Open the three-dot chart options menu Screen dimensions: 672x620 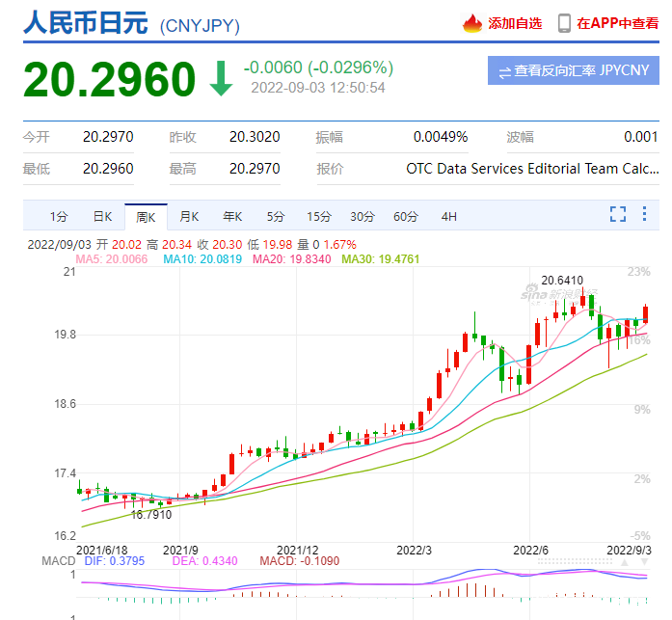644,213
